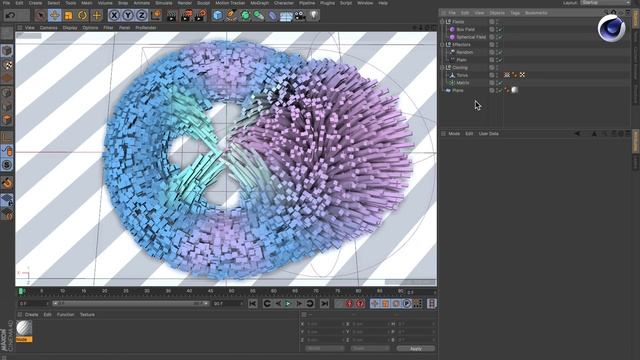Select the checkered Texture mode icon

click(x=7, y=64)
